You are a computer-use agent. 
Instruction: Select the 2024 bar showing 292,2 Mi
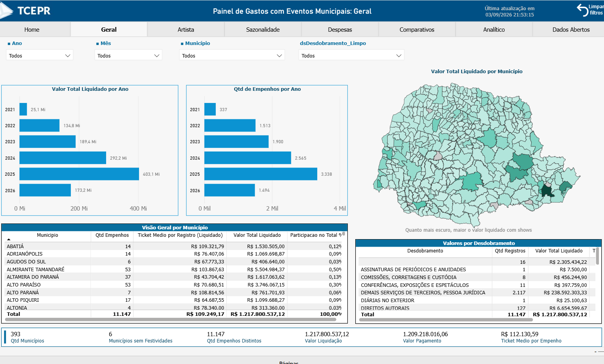click(63, 158)
